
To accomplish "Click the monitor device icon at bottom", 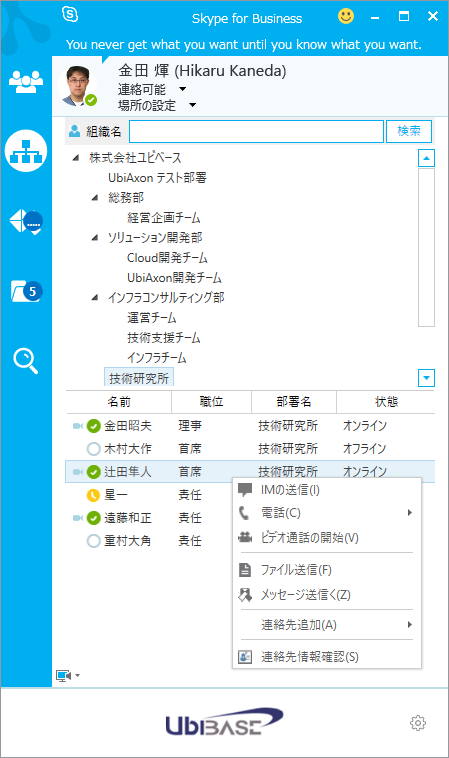I will pos(63,675).
